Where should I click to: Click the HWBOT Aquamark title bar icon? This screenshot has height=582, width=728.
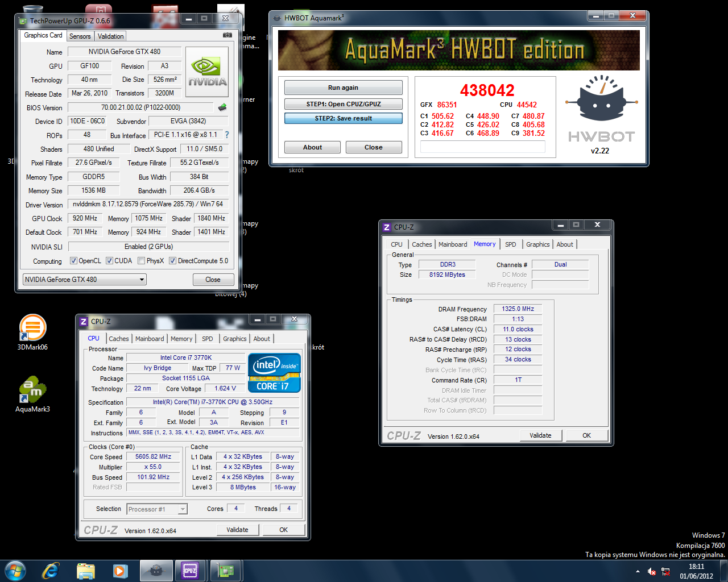[277, 18]
